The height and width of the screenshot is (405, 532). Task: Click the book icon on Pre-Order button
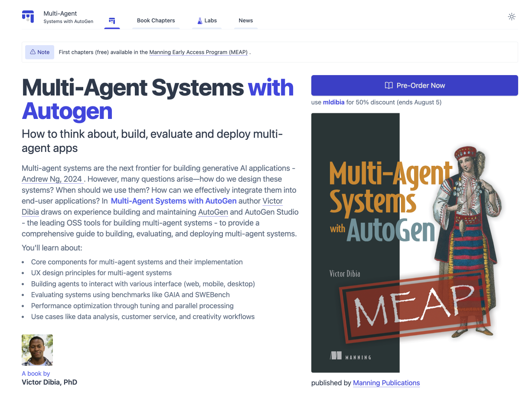tap(389, 86)
